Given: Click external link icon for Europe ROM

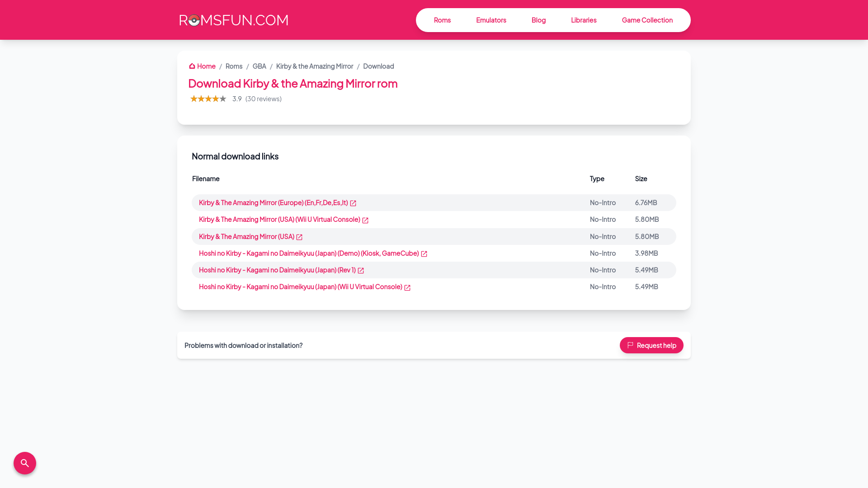Looking at the screenshot, I should point(353,203).
